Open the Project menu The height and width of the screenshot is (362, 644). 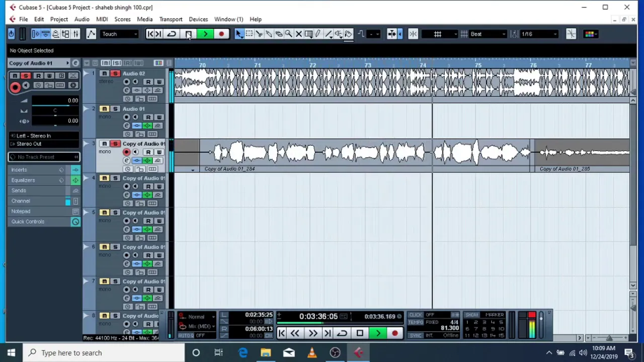tap(59, 19)
